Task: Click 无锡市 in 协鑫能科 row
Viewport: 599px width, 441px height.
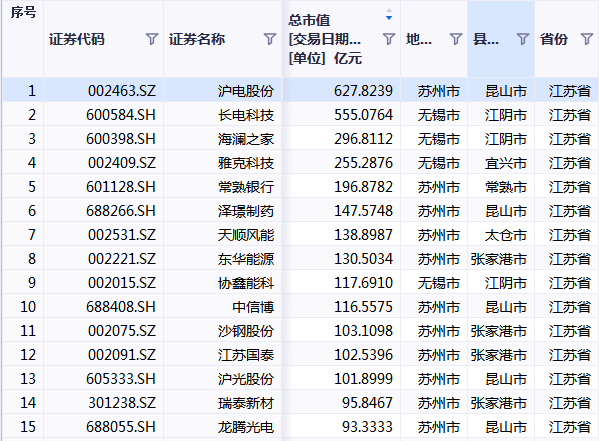Action: pyautogui.click(x=438, y=283)
